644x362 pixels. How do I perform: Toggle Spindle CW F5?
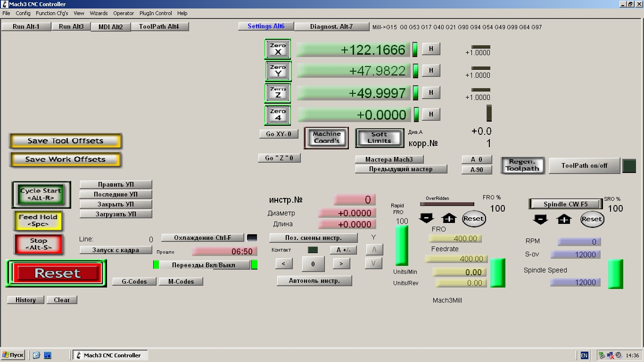click(x=565, y=204)
